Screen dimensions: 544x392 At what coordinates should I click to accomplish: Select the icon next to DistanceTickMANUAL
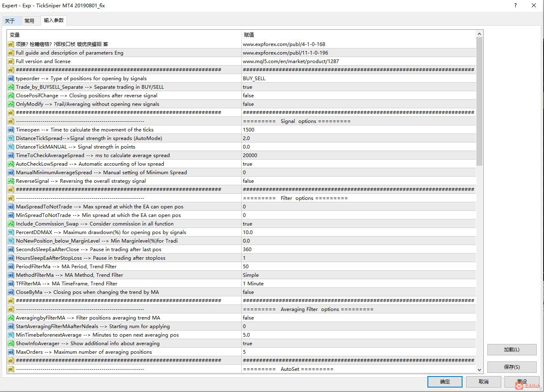point(11,147)
